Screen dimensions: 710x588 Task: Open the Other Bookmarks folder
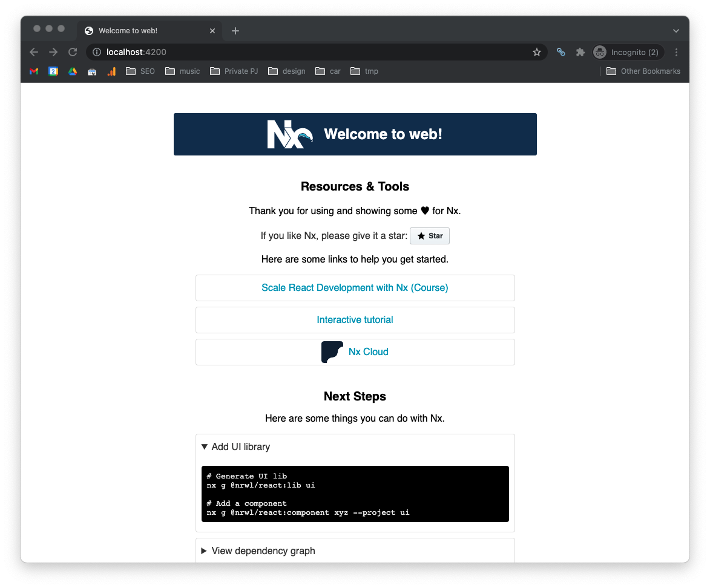(643, 71)
